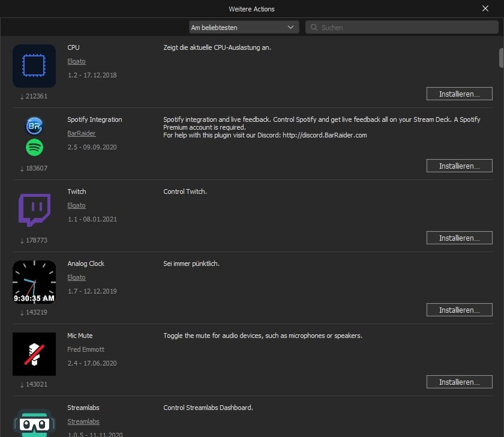This screenshot has height=437, width=504.
Task: Open the BarRaider author link
Action: tap(82, 133)
